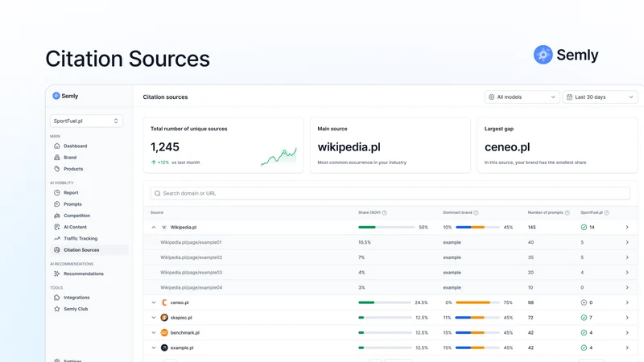Click the 145 prompts value for Wikipedia.pl
The height and width of the screenshot is (362, 644).
tap(532, 228)
